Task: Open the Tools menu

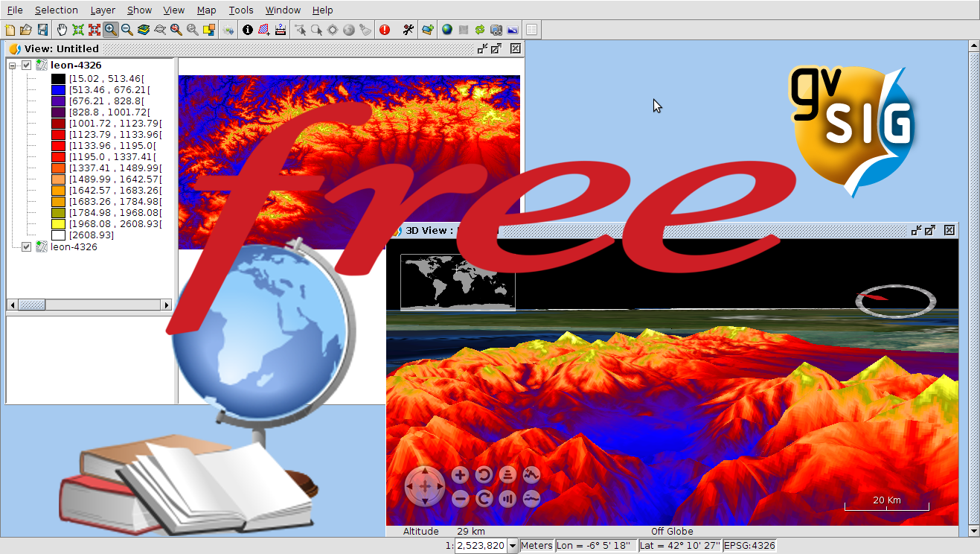Action: tap(240, 10)
